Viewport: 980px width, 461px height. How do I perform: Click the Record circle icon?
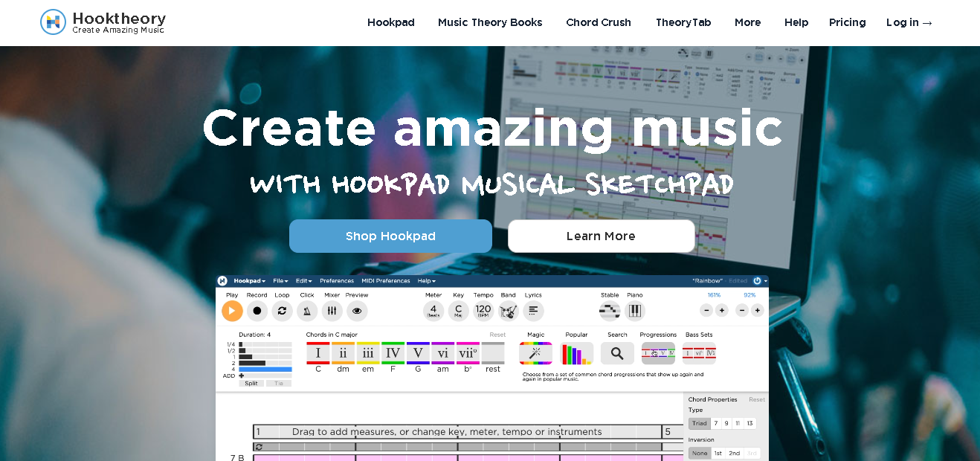(257, 311)
